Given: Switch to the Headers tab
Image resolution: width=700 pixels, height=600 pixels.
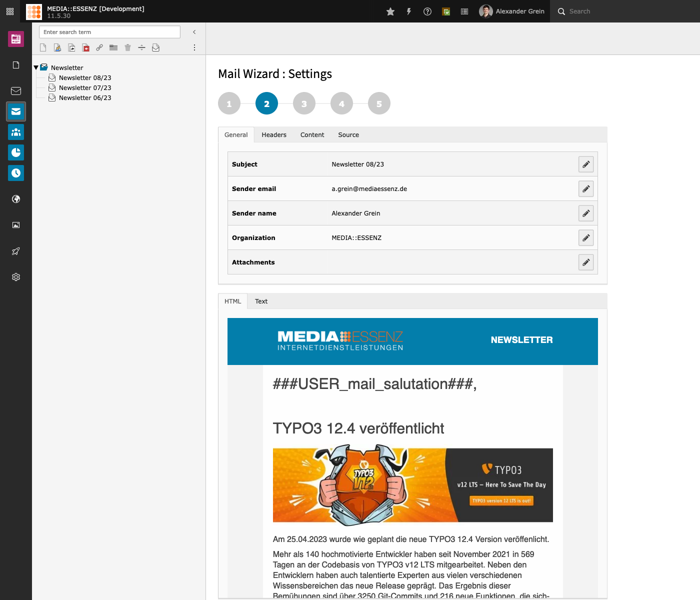Looking at the screenshot, I should pos(274,134).
